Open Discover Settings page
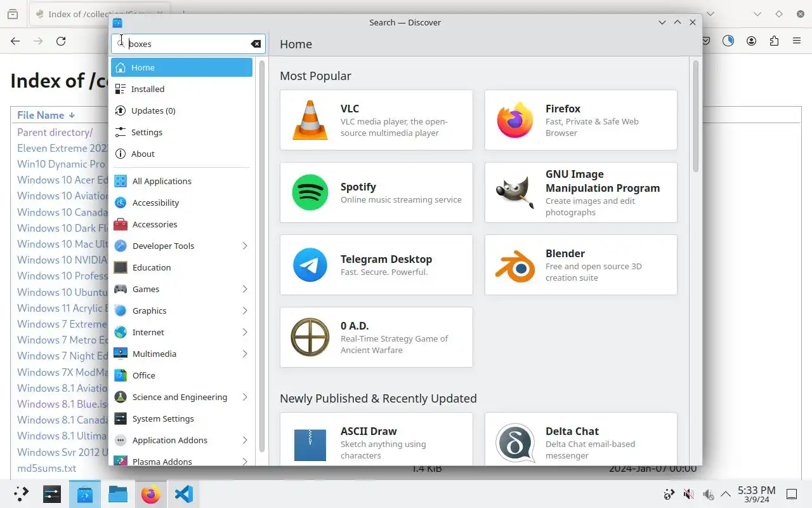Screen dimensions: 812x508 pos(181,132)
